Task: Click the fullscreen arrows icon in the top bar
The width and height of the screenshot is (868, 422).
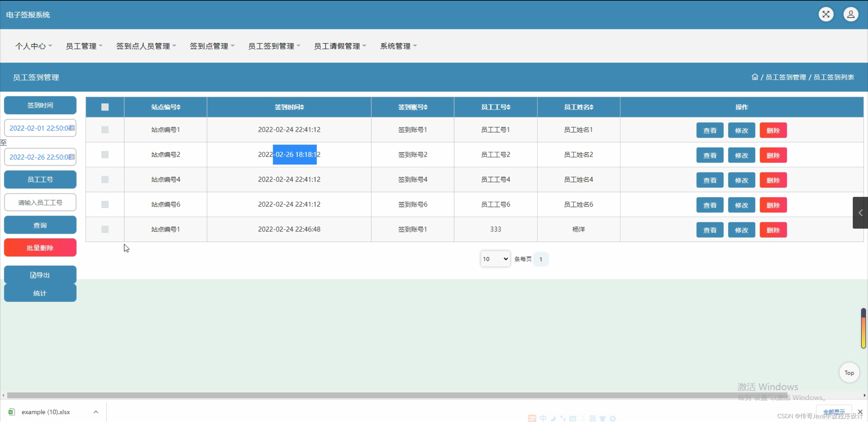Action: tap(826, 14)
